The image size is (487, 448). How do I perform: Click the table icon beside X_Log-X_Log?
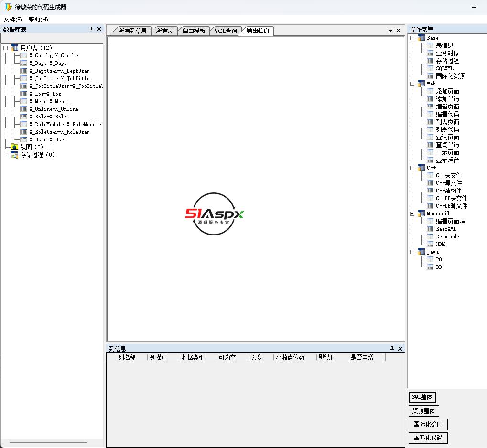(x=23, y=94)
